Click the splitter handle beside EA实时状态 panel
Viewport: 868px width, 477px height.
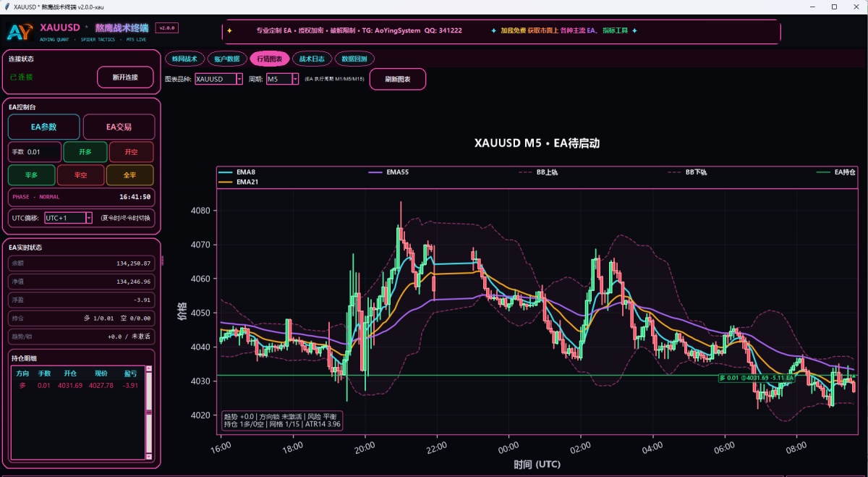[162, 261]
